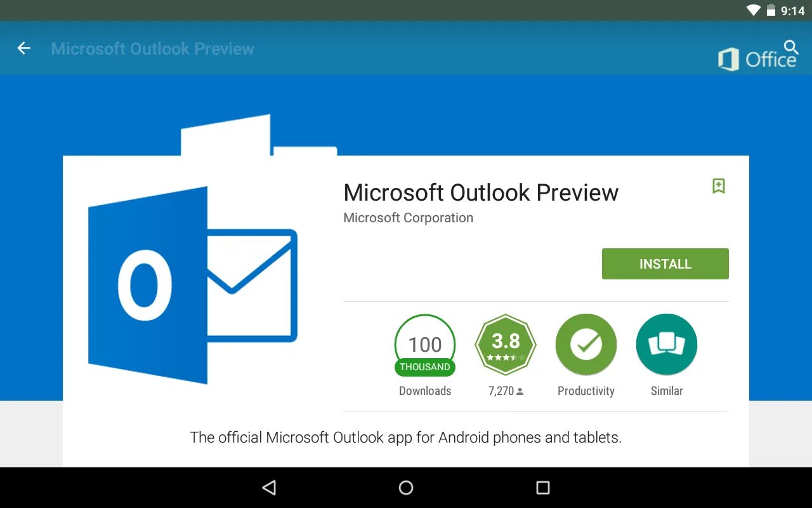This screenshot has height=508, width=812.
Task: Read the official Microsoft Outlook description text
Action: tap(405, 438)
